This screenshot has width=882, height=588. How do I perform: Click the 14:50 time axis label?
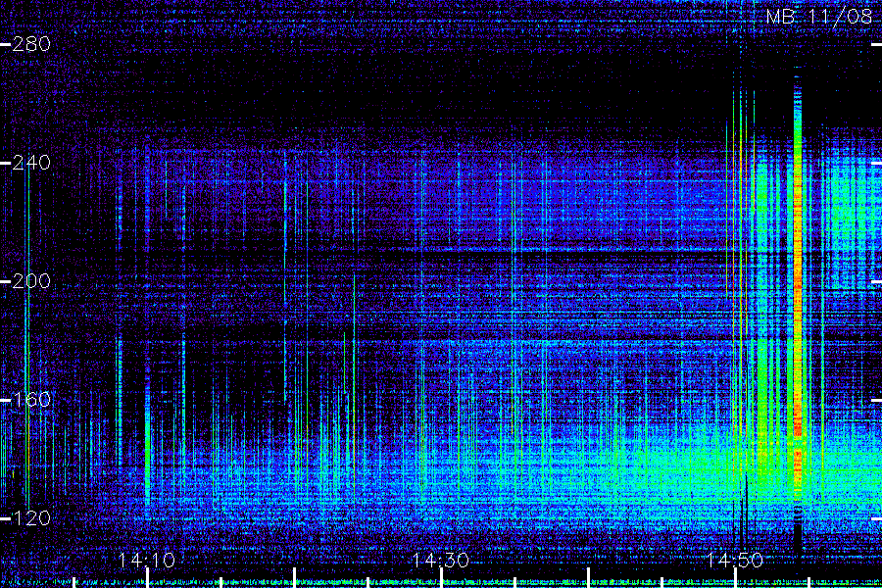pos(735,560)
